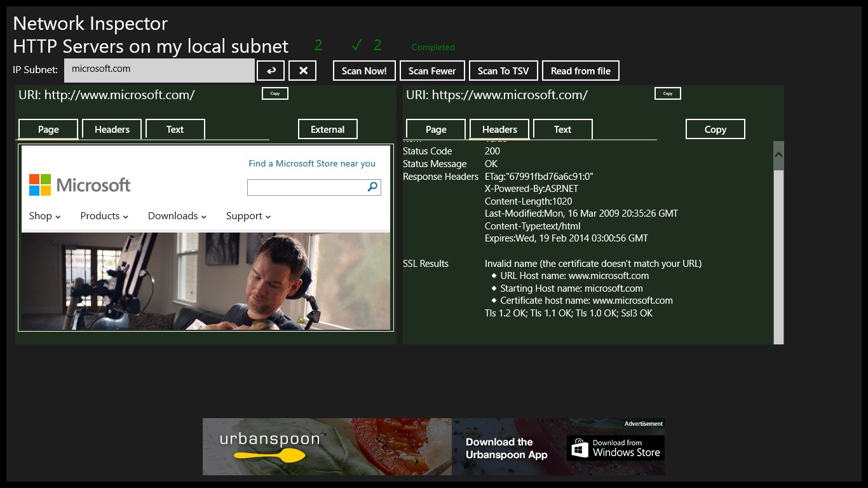The width and height of the screenshot is (868, 488).
Task: Expand the Products dropdown menu
Action: [x=104, y=216]
